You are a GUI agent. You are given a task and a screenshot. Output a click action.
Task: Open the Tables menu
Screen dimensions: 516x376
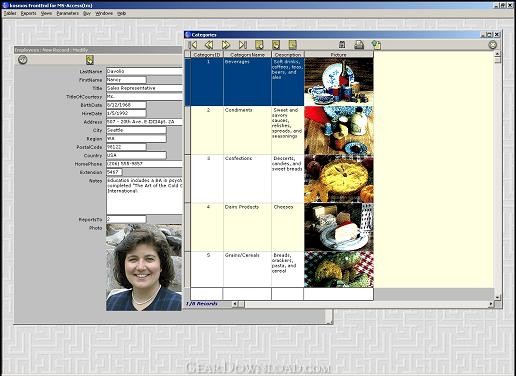click(x=10, y=13)
